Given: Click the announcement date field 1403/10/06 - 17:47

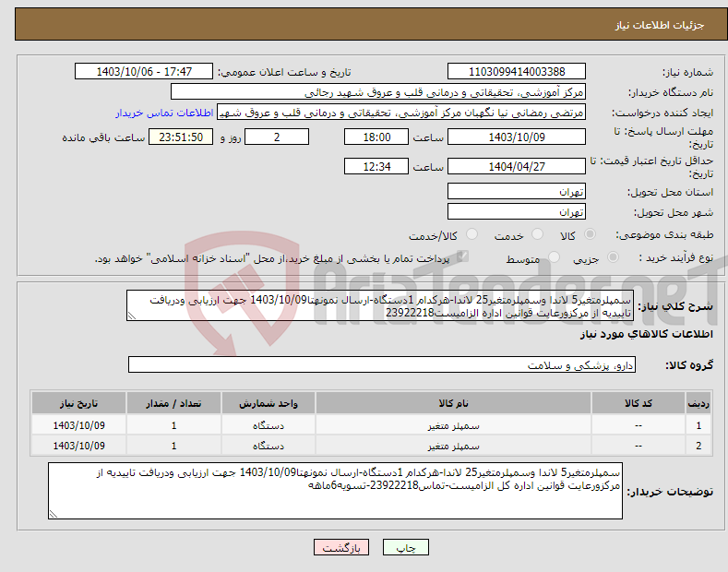Looking at the screenshot, I should 144,72.
